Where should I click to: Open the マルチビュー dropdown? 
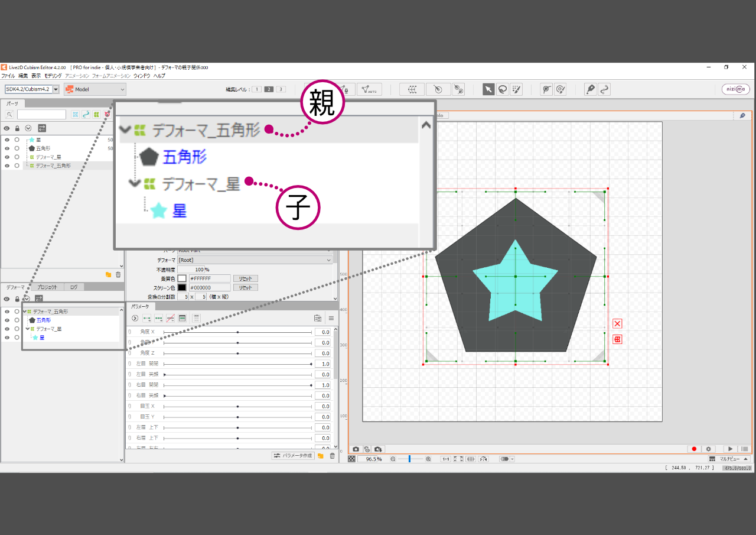[729, 459]
